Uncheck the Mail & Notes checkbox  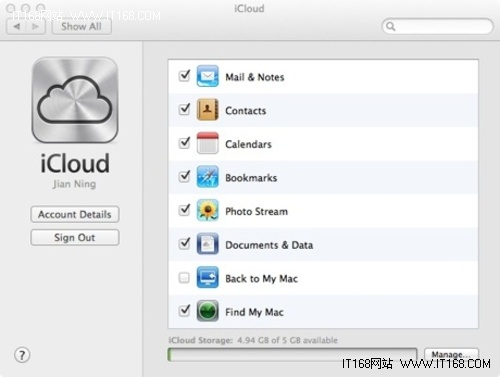tap(184, 76)
